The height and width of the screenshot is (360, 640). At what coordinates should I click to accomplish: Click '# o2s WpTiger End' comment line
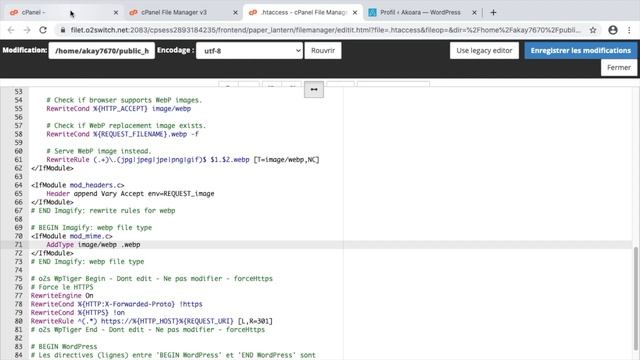[x=148, y=330]
